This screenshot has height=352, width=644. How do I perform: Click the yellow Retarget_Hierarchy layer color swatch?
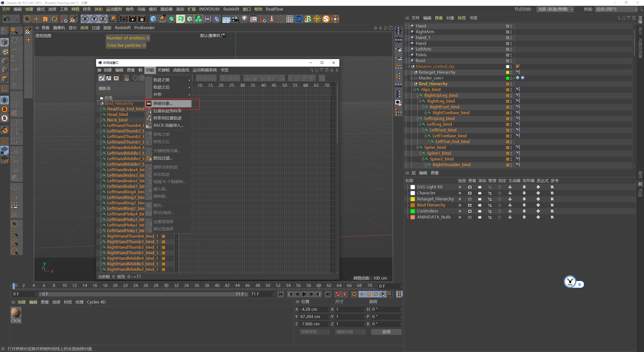[413, 199]
